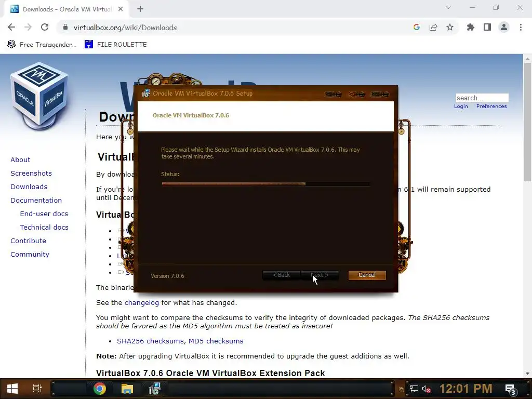The height and width of the screenshot is (399, 532).
Task: Close the Downloads – Oracle VM tab
Action: click(x=121, y=9)
